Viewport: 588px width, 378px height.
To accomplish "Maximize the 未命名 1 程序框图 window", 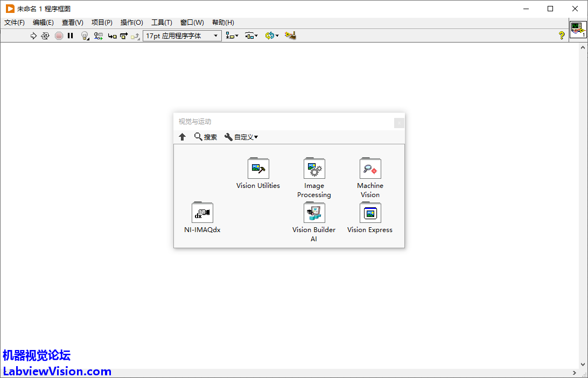I will click(550, 9).
